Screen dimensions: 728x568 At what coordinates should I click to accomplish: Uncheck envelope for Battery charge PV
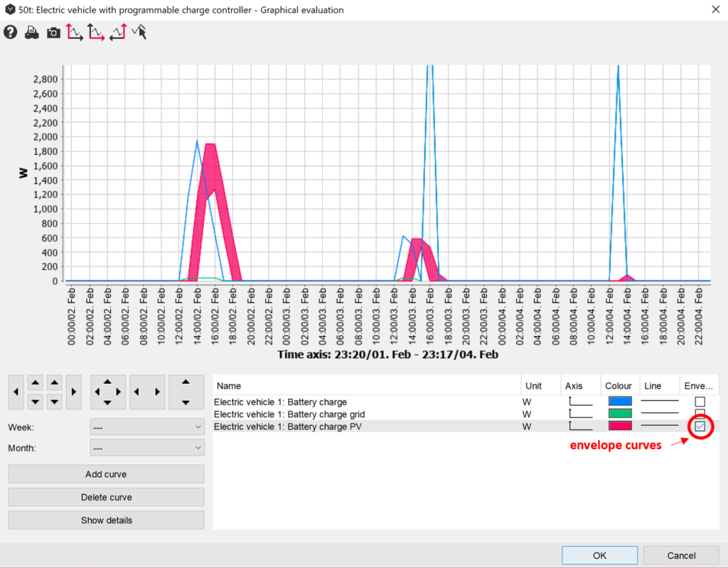[700, 427]
